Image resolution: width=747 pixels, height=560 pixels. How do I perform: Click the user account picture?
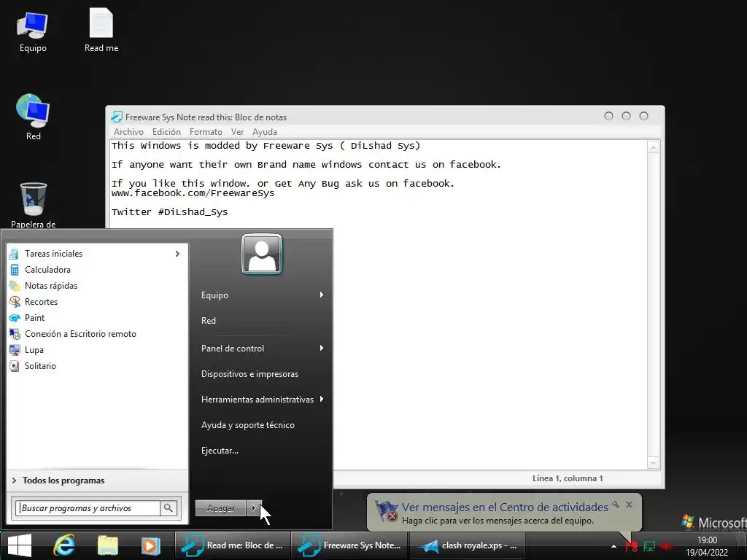coord(262,254)
